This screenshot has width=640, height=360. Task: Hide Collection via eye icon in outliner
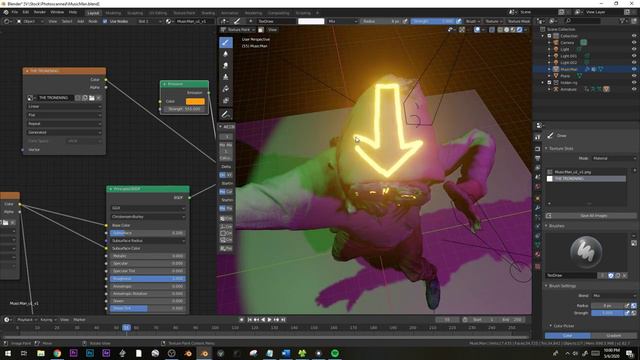click(634, 36)
